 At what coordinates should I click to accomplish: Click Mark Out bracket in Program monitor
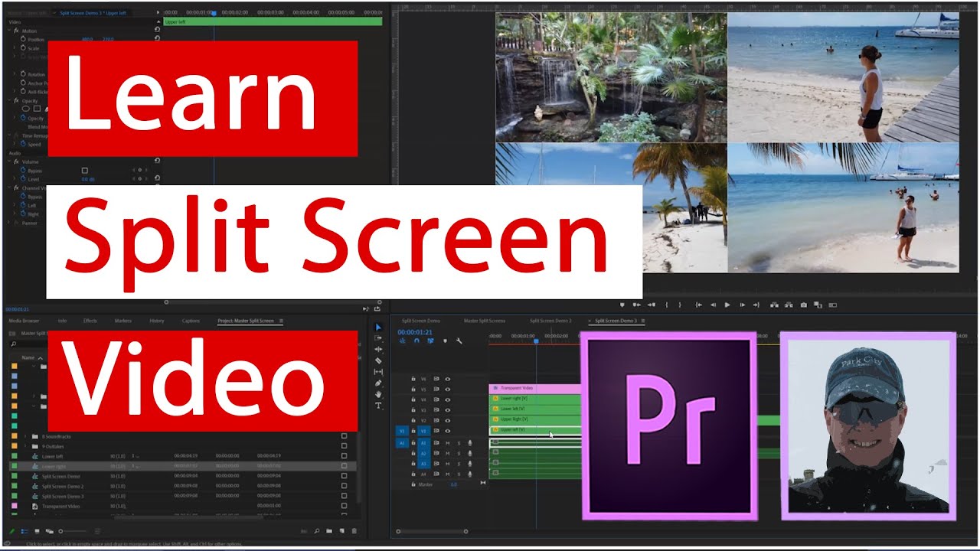click(680, 305)
